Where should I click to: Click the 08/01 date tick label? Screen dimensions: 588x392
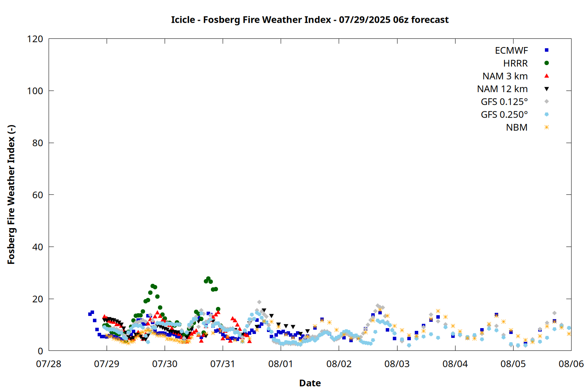pyautogui.click(x=281, y=364)
